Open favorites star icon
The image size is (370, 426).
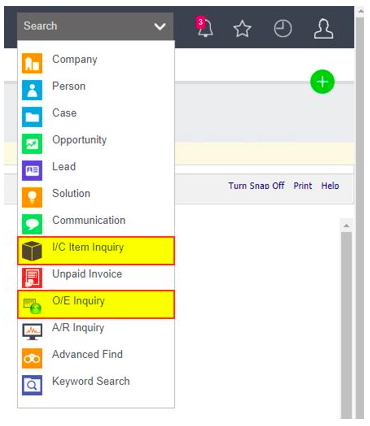click(x=242, y=29)
